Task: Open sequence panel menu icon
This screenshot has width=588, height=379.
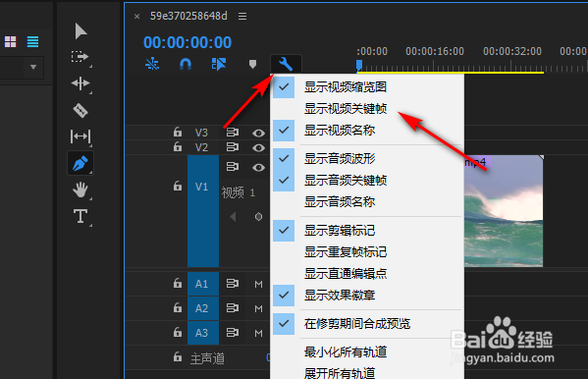Action: [242, 16]
